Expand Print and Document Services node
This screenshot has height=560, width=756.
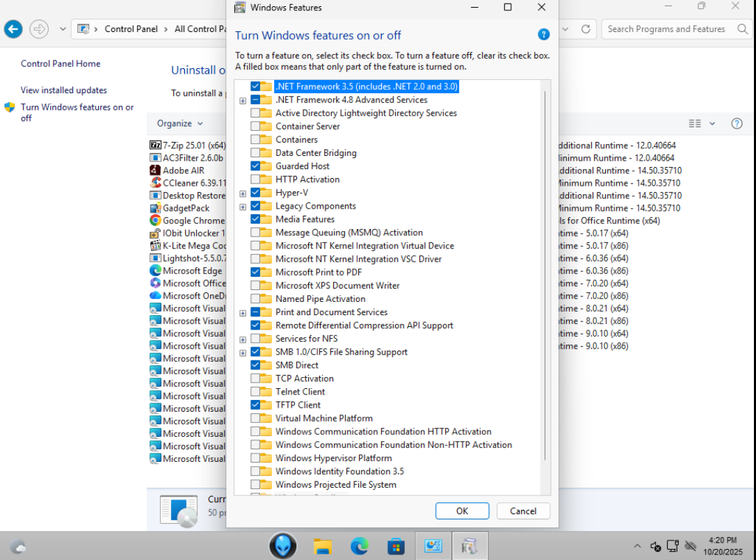243,313
